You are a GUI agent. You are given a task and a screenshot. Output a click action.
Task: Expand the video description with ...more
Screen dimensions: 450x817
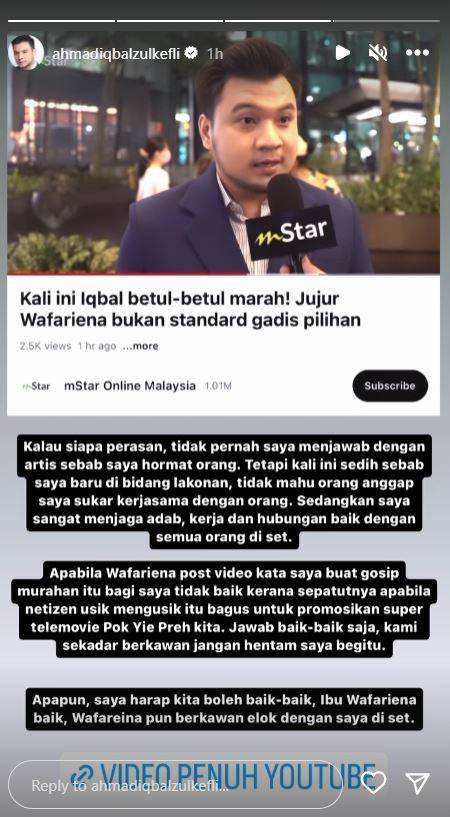pyautogui.click(x=140, y=346)
